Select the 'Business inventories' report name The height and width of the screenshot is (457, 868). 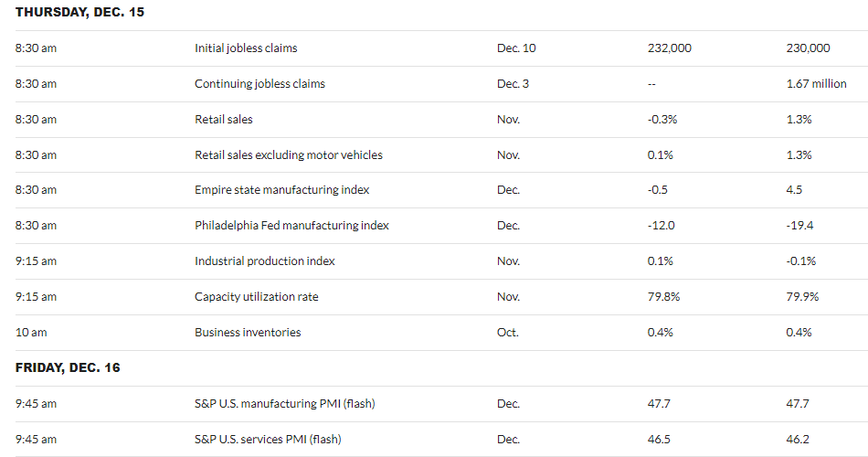click(x=248, y=333)
